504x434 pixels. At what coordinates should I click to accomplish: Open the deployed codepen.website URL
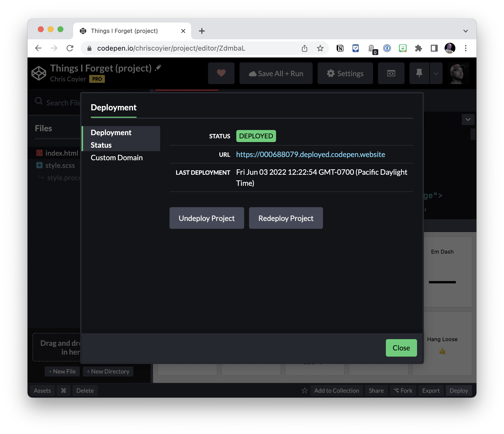(310, 155)
